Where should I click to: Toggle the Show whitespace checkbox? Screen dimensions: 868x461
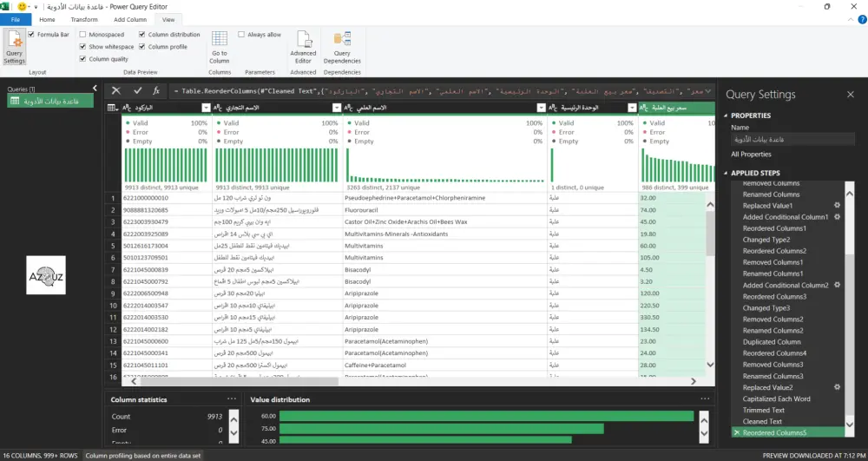click(82, 47)
